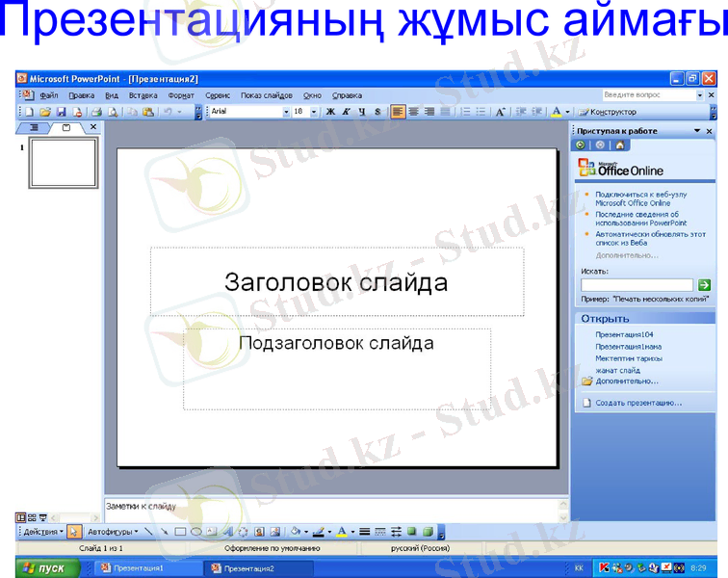Select the Oval drawing tool
This screenshot has height=578, width=728.
(x=195, y=532)
